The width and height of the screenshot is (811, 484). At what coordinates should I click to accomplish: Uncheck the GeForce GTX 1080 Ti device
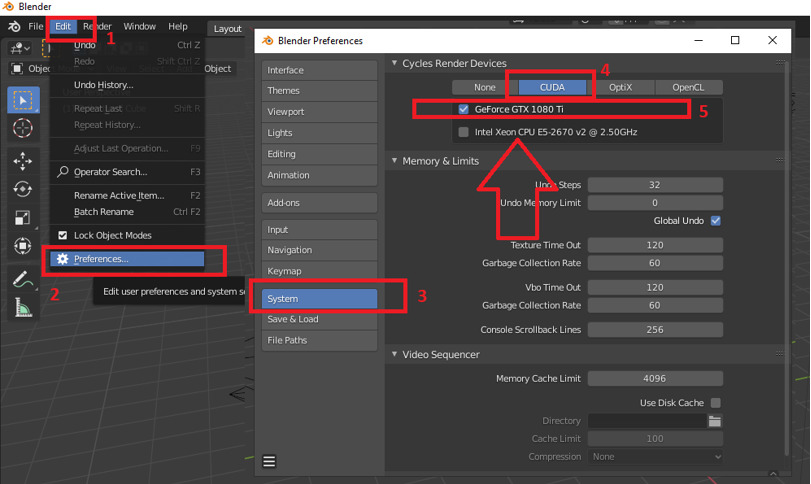click(x=463, y=109)
